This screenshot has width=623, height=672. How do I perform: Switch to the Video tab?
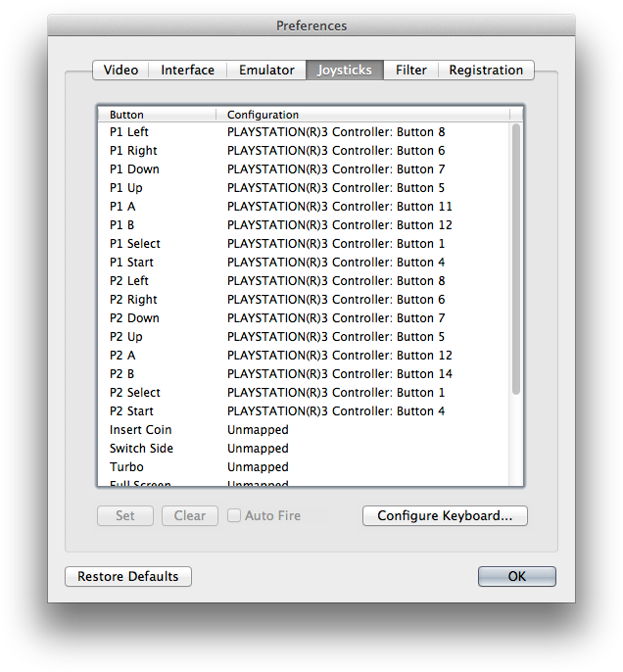point(120,70)
